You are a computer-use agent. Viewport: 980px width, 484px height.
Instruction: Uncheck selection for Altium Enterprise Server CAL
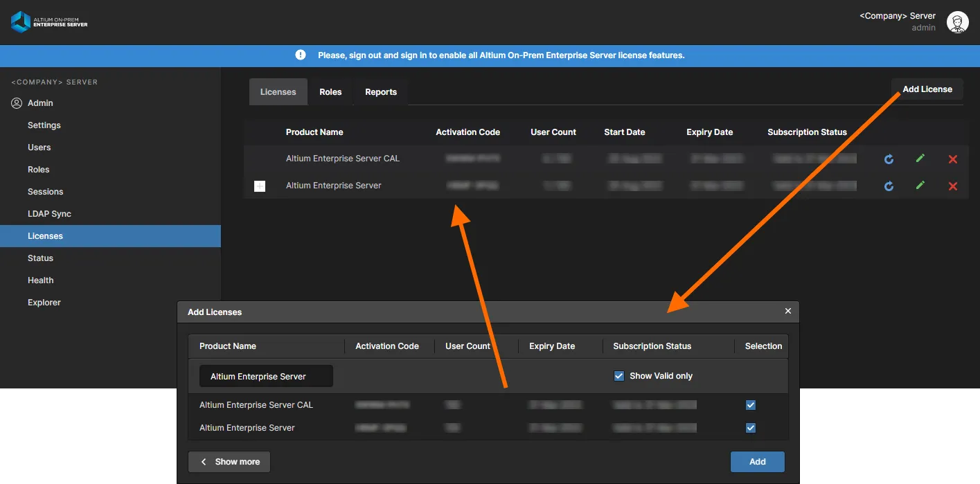(x=751, y=405)
